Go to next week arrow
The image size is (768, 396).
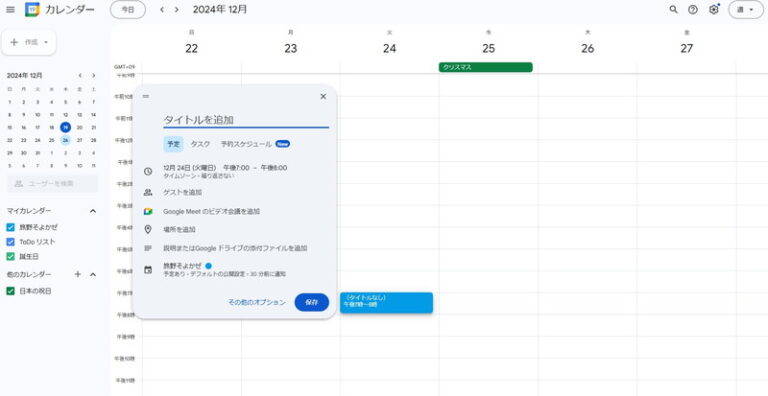177,10
